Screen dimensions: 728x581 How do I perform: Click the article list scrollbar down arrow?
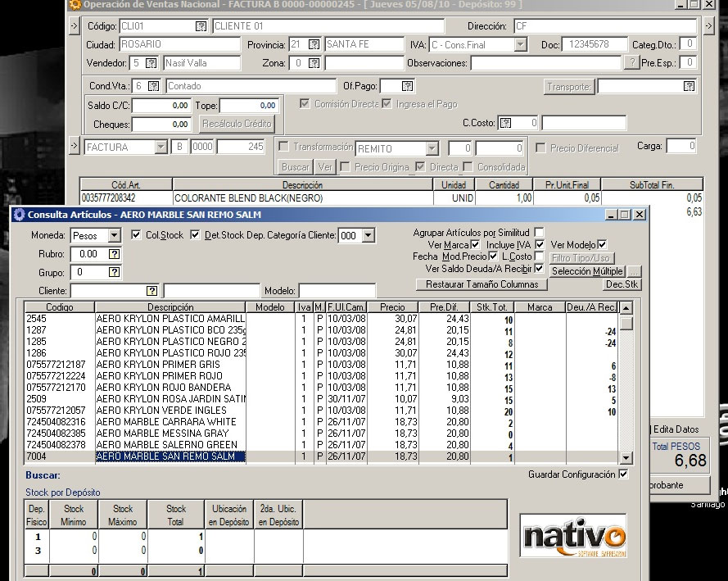click(x=626, y=458)
